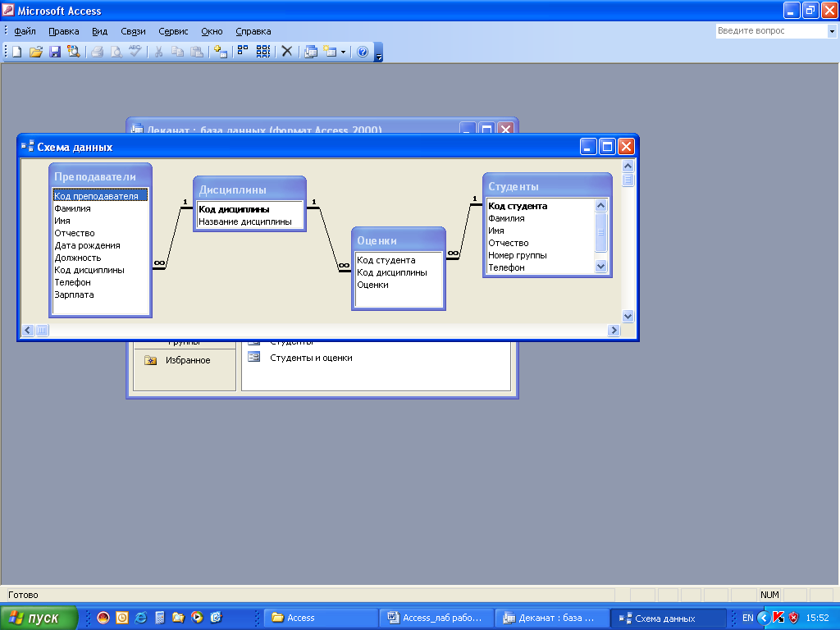The image size is (840, 630).
Task: Click the пуск Start button
Action: tap(39, 618)
